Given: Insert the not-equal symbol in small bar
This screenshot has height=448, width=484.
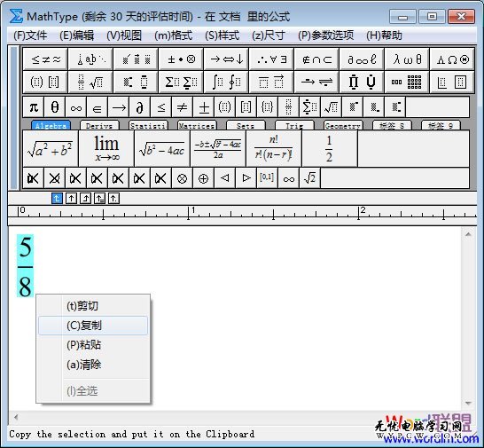Looking at the screenshot, I should [x=183, y=107].
